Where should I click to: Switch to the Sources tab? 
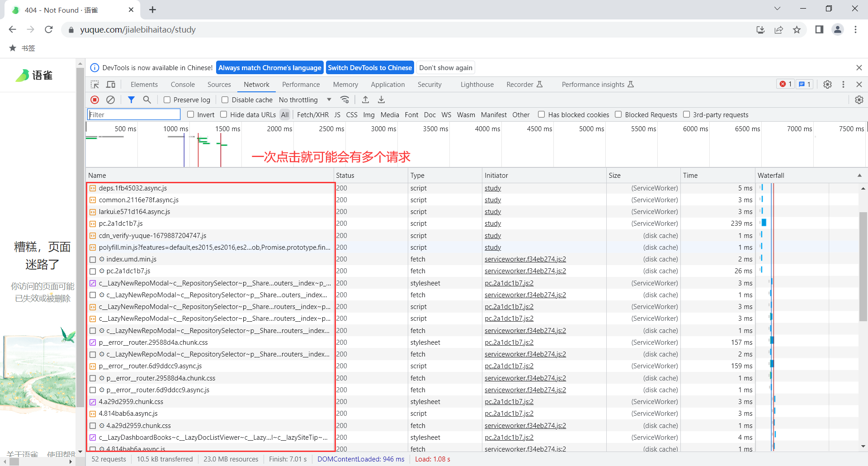tap(219, 84)
